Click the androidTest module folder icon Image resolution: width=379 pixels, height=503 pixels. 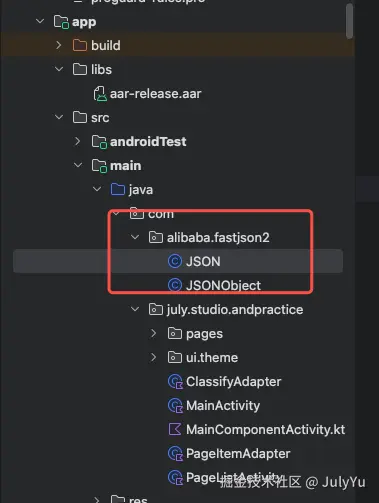(x=99, y=142)
